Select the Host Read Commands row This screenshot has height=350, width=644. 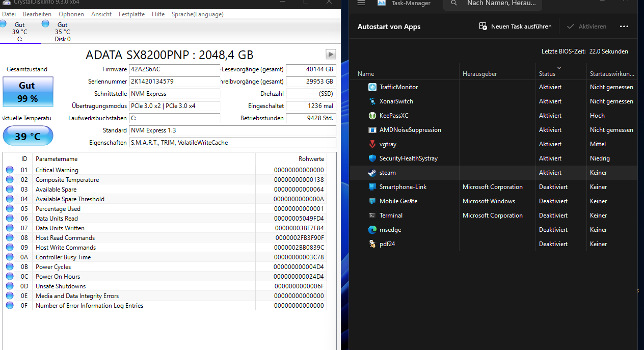(165, 238)
